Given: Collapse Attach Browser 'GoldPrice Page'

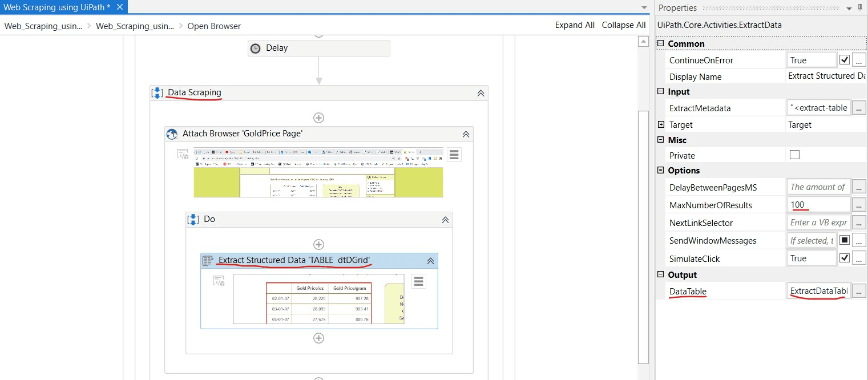Looking at the screenshot, I should pos(466,134).
